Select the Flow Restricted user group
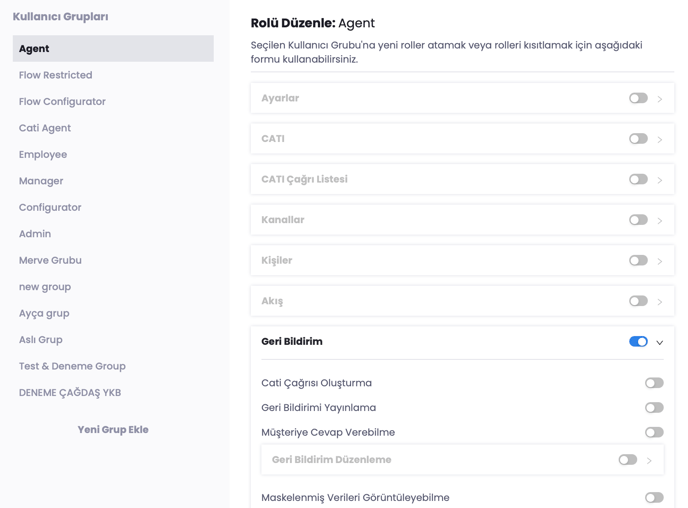Image resolution: width=688 pixels, height=508 pixels. click(x=56, y=75)
